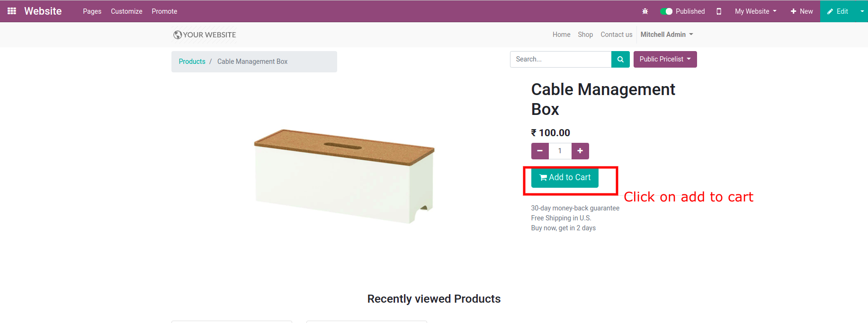Decrease quantity with minus button
Viewport: 868px width, 323px height.
[540, 151]
